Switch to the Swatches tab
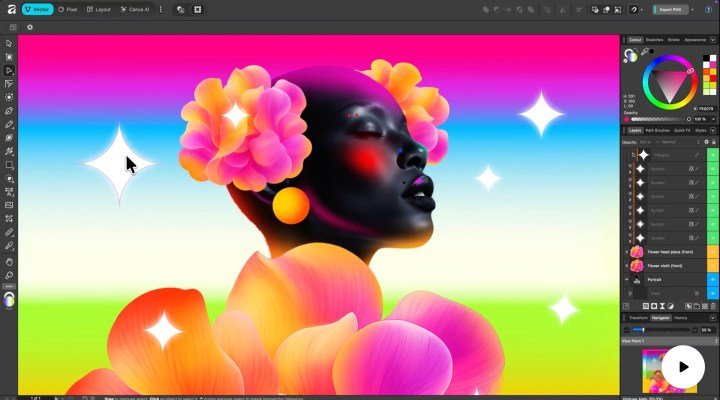 654,40
